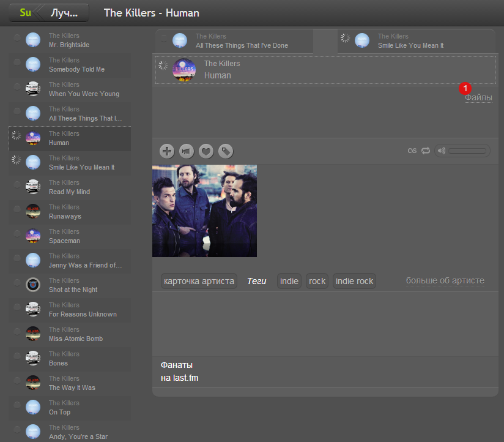This screenshot has height=442, width=504.
Task: Click play indicator beside Read My Mind
Action: pyautogui.click(x=17, y=184)
